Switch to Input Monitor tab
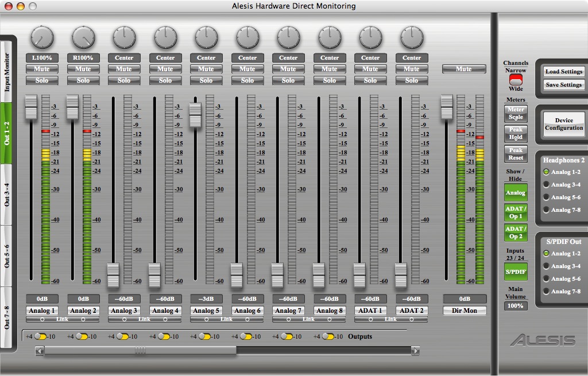 (7, 72)
